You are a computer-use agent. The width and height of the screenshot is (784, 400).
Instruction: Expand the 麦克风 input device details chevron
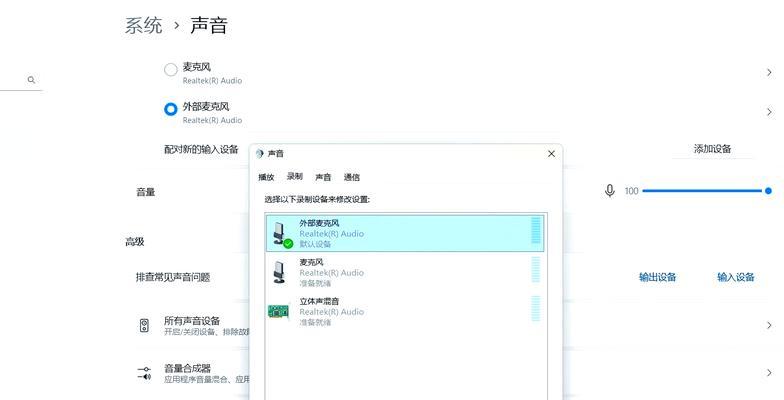tap(769, 72)
